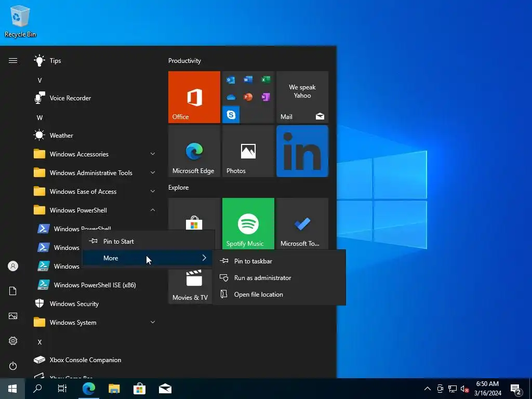Open Settings gear in Start sidebar
Viewport: 532px width, 399px height.
tap(13, 341)
